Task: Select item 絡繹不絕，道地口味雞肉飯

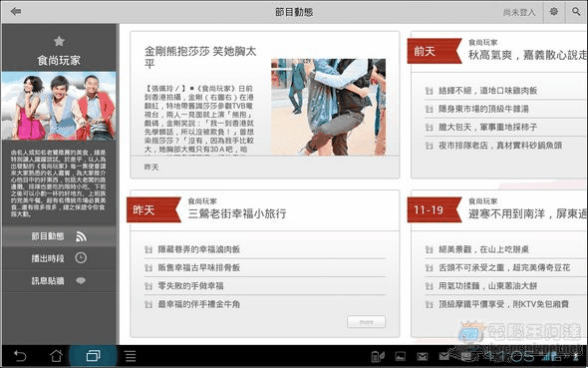Action: click(488, 91)
